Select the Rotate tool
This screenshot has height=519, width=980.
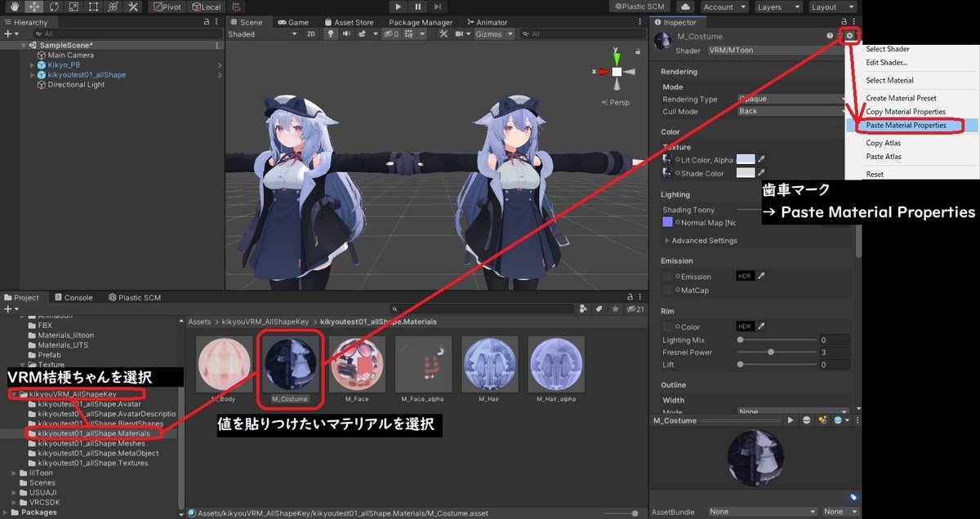point(55,7)
